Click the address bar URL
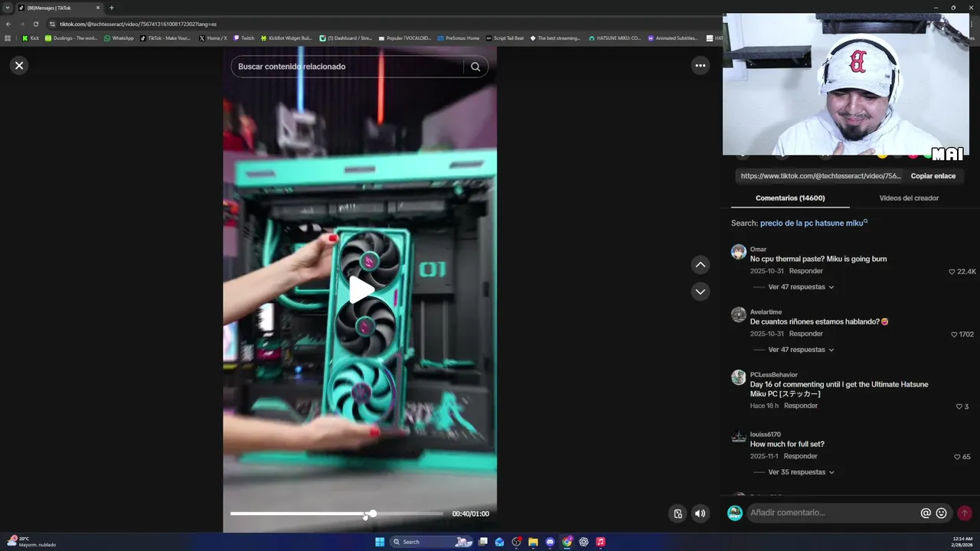The height and width of the screenshot is (551, 980). point(138,24)
